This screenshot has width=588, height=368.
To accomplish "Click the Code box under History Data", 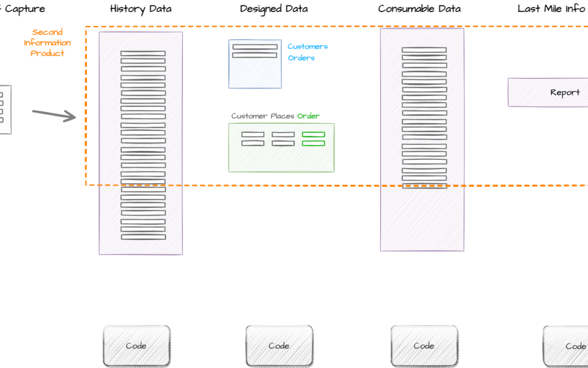I will (136, 346).
